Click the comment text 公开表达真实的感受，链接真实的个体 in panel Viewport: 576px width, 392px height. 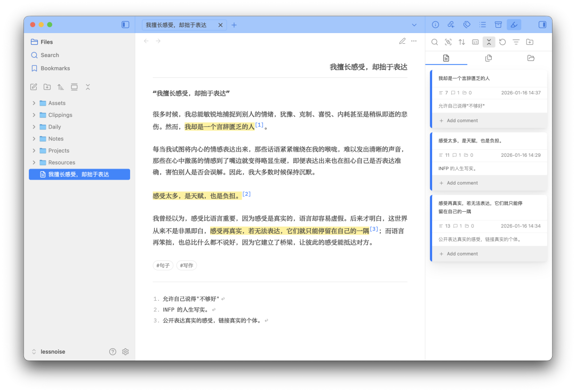(479, 239)
